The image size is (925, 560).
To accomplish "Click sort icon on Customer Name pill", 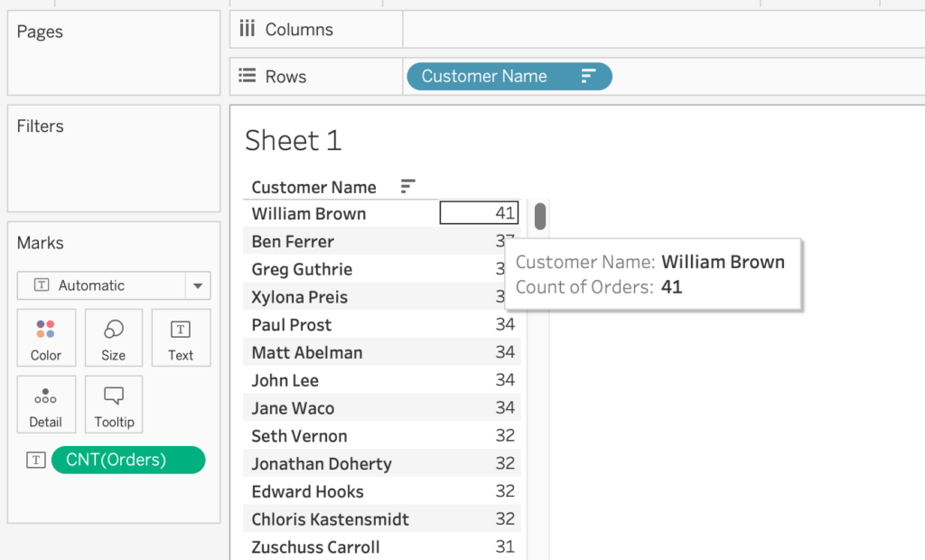I will [x=588, y=77].
